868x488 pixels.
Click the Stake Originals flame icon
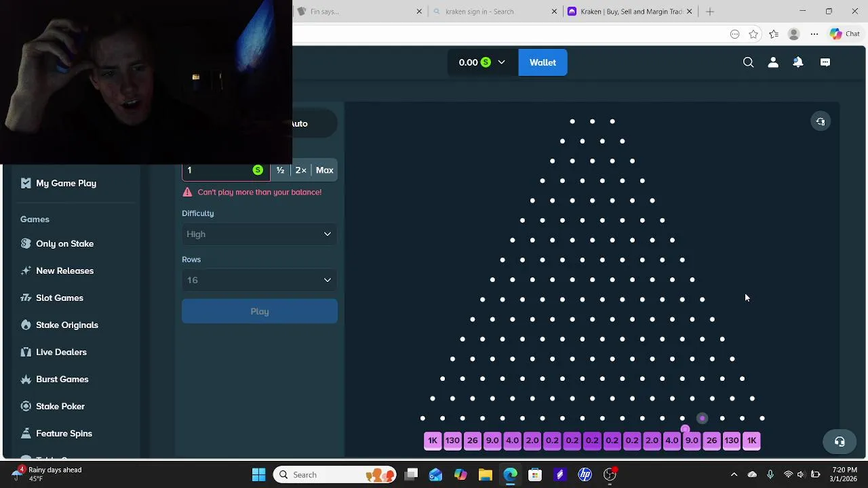coord(26,325)
